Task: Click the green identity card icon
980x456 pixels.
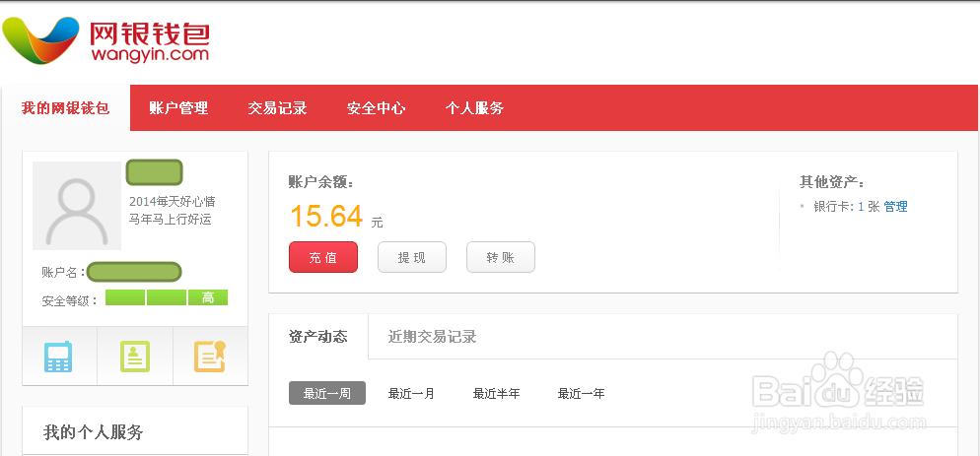Action: [135, 357]
